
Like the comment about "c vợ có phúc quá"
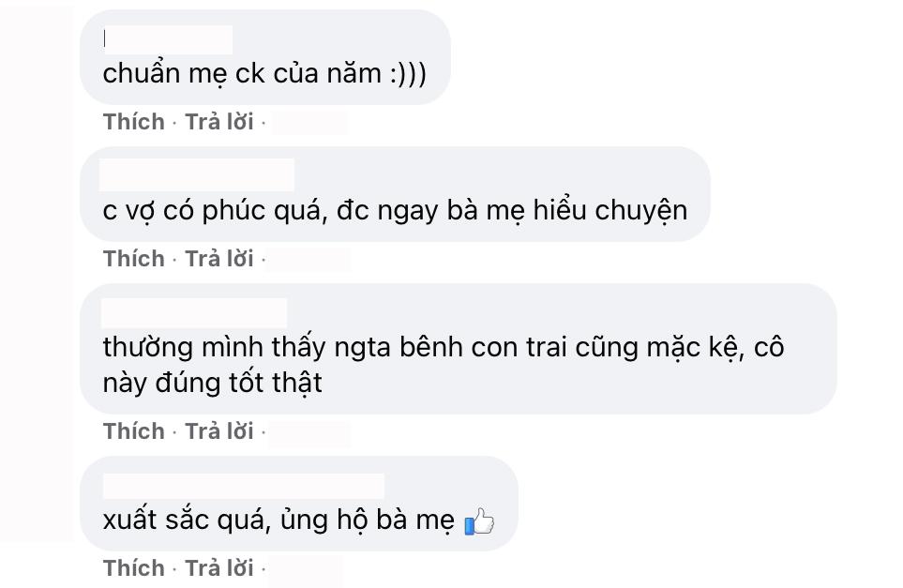pos(133,258)
